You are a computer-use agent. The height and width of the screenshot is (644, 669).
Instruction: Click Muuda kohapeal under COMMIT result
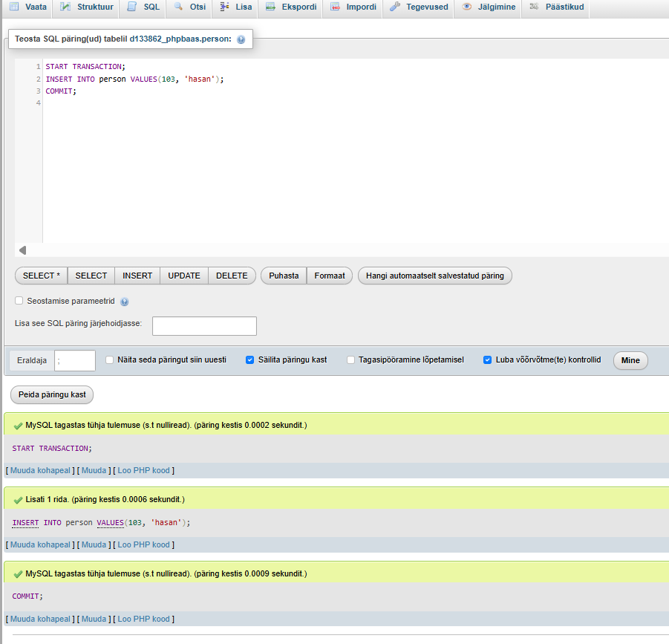point(40,619)
